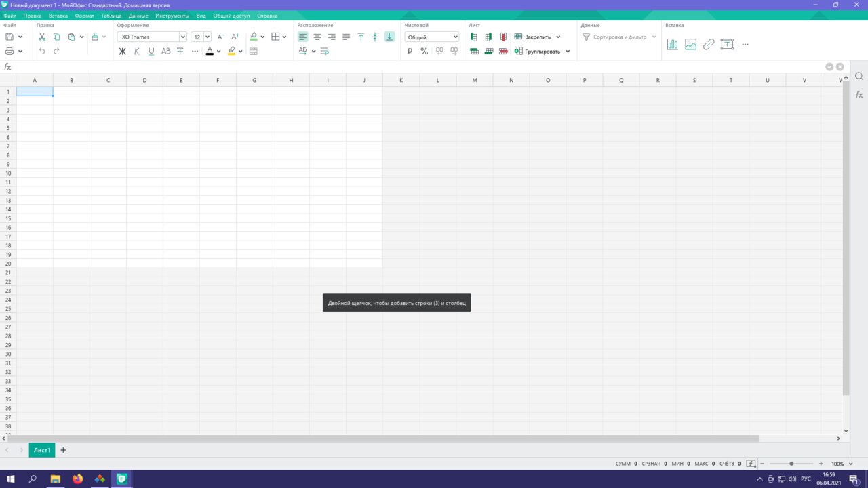Click the Группировать button

542,51
